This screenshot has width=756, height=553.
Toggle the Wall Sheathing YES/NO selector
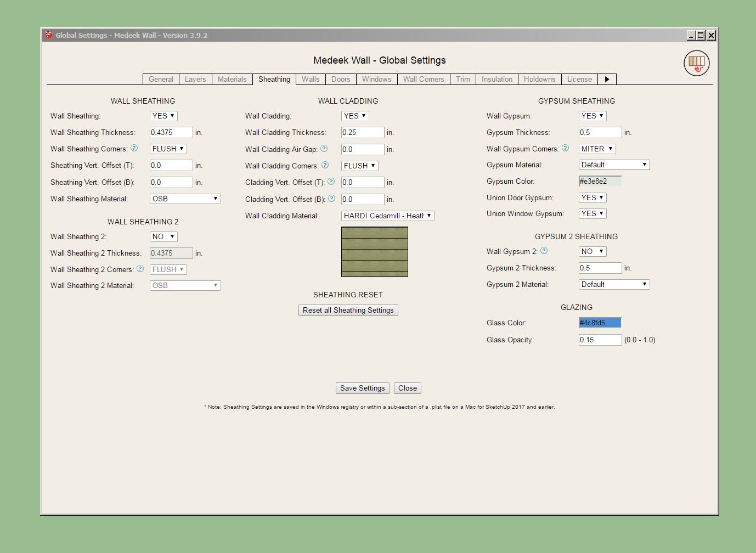[163, 116]
